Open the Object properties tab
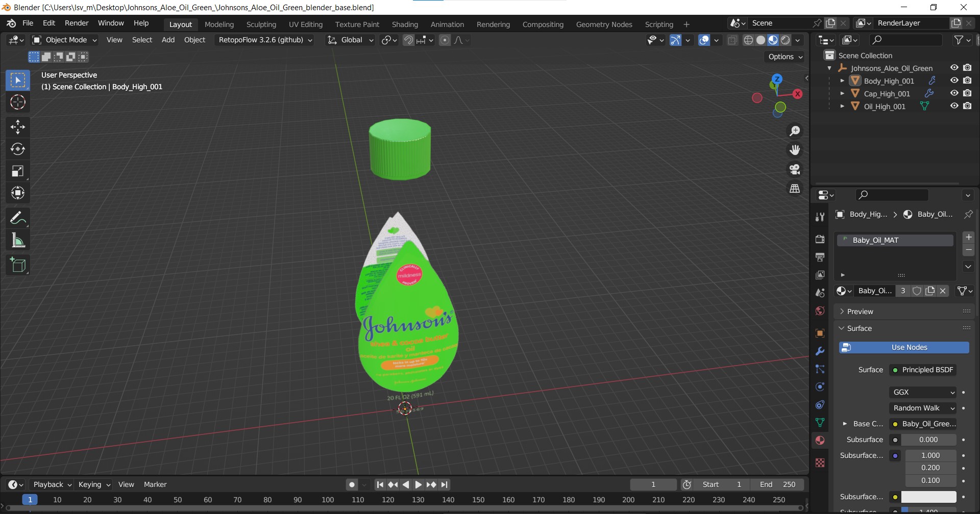980x514 pixels. (820, 333)
